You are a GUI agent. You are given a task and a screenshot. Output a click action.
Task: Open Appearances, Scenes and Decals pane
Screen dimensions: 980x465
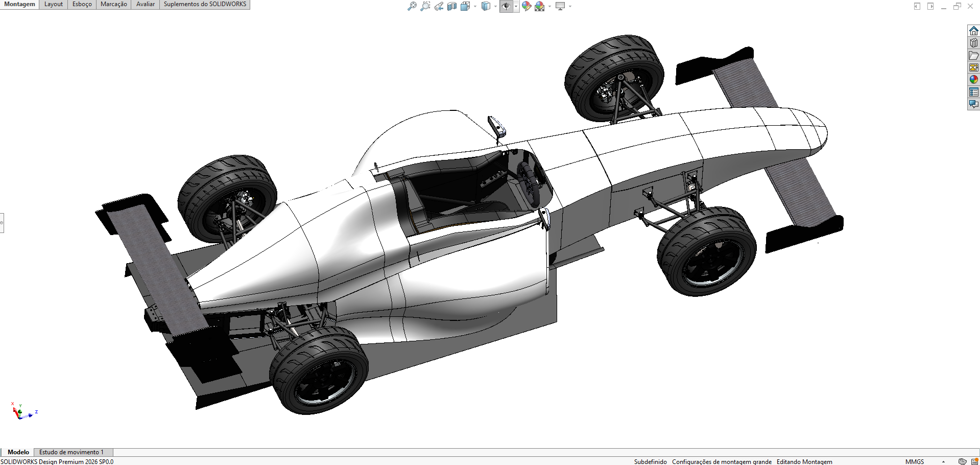click(x=974, y=80)
